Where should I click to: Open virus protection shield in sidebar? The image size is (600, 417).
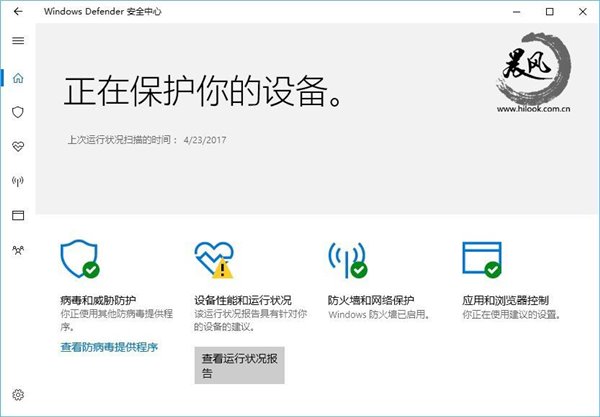point(18,112)
